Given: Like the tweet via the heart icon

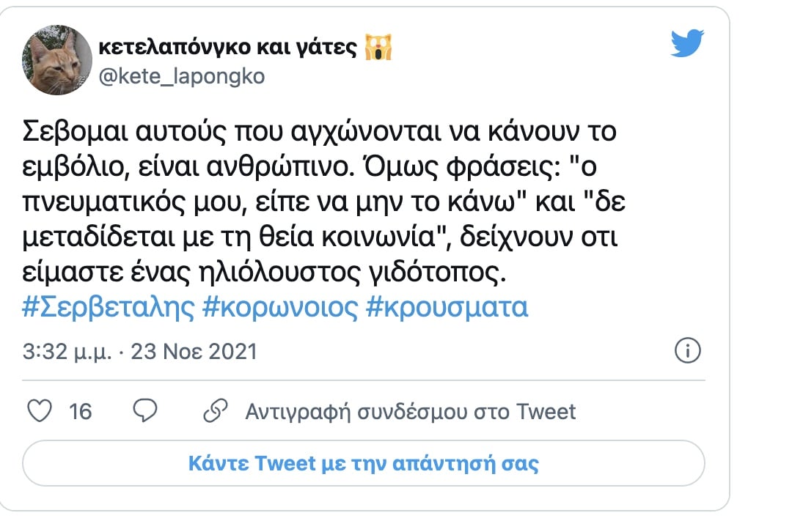Looking at the screenshot, I should click(40, 412).
